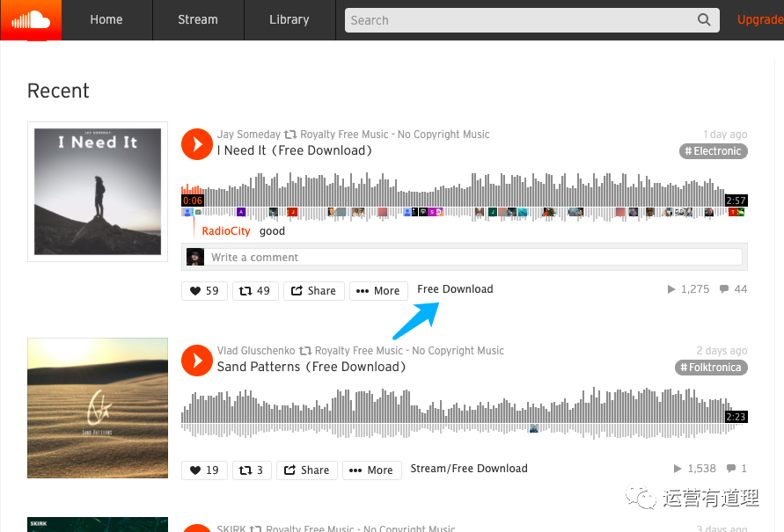The height and width of the screenshot is (532, 784).
Task: Click the search magnifier icon
Action: point(704,20)
